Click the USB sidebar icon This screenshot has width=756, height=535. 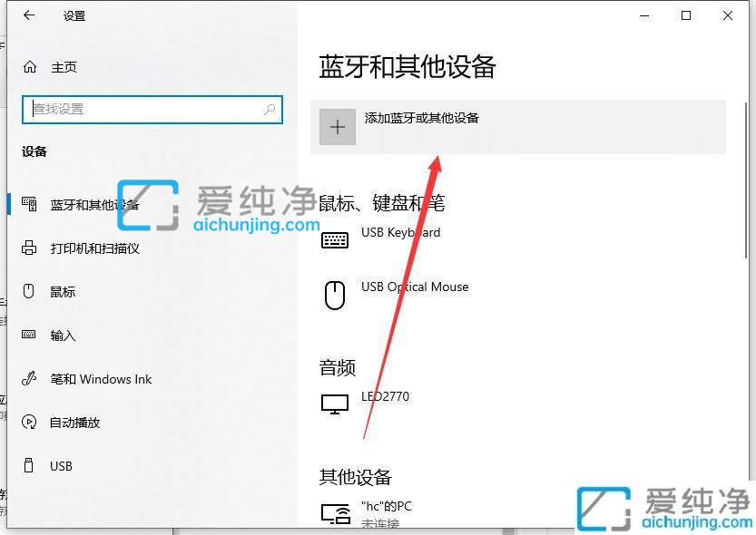click(x=30, y=466)
